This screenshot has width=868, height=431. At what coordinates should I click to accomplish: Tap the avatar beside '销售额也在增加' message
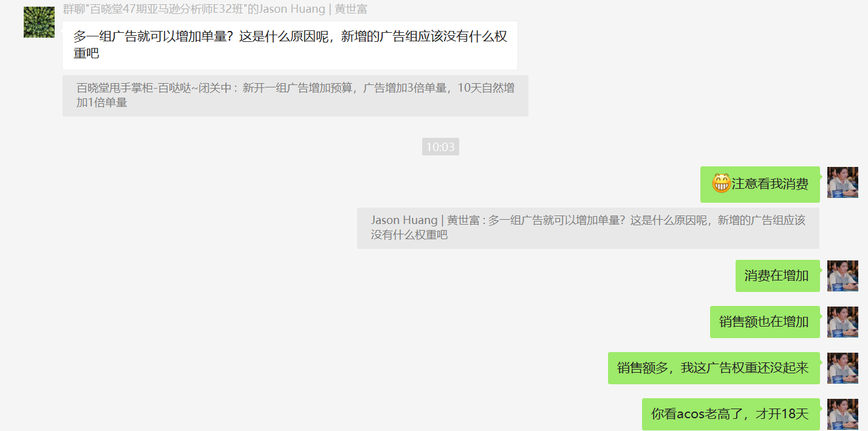tap(842, 322)
